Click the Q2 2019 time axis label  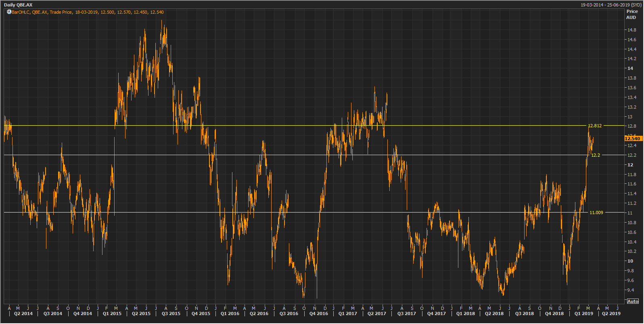(x=611, y=313)
